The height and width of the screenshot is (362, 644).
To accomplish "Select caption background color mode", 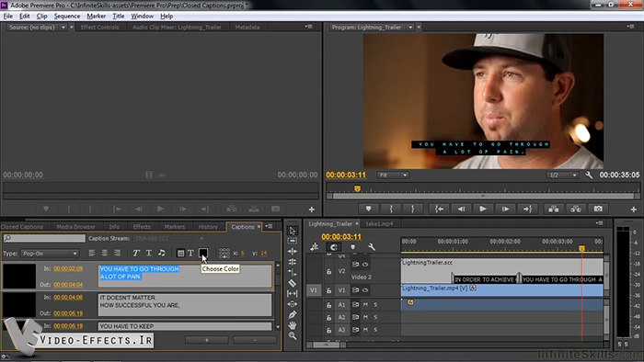I will coord(180,254).
